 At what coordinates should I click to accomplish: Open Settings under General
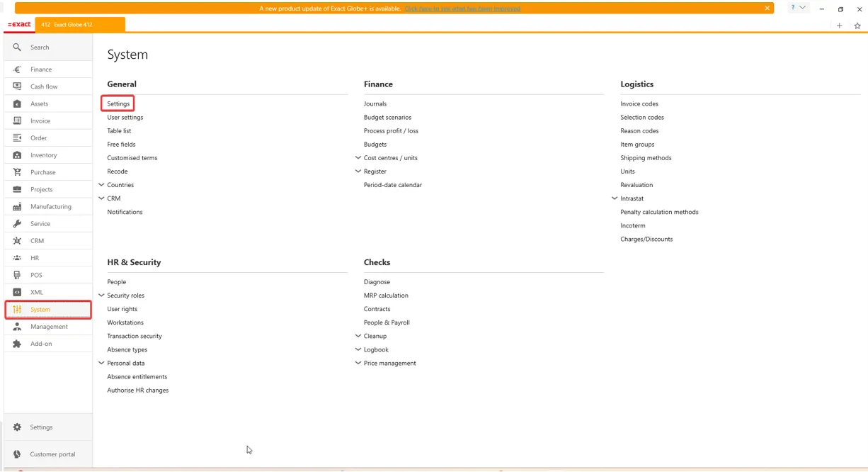(x=118, y=104)
